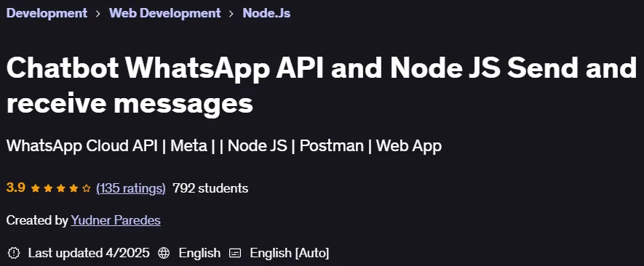This screenshot has width=644, height=266.
Task: Click the closed captions icon
Action: [x=235, y=253]
